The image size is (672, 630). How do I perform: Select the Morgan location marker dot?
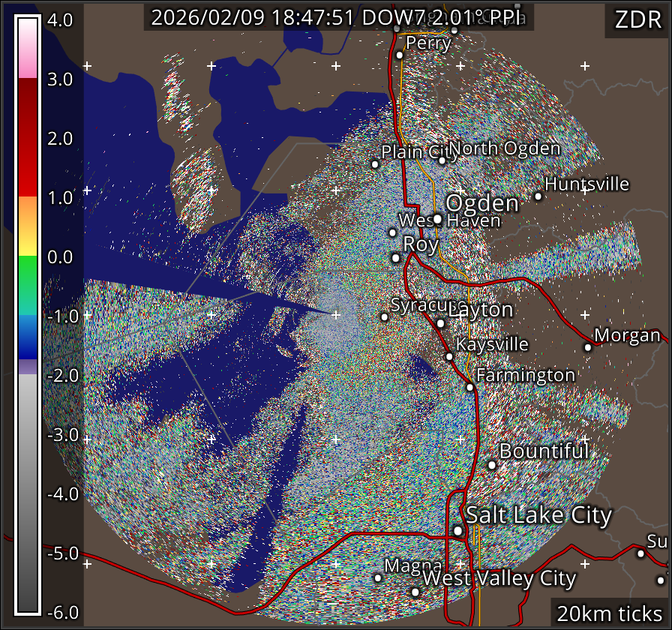click(x=588, y=347)
